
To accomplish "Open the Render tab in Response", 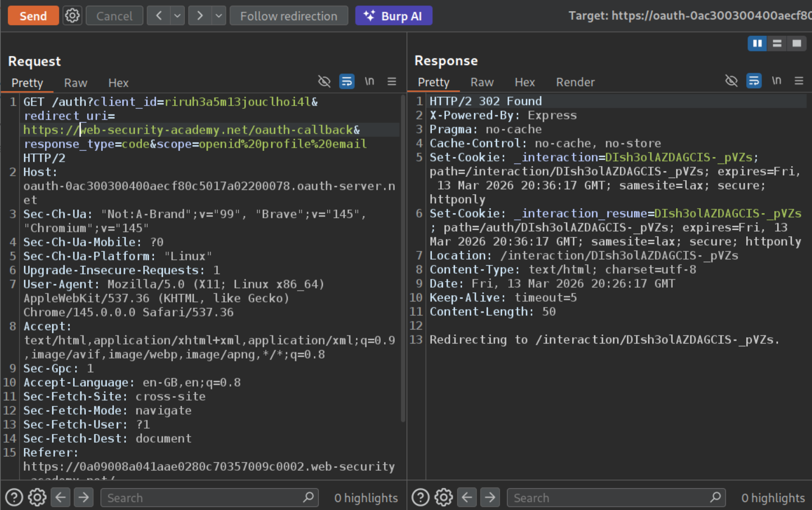I will pos(575,82).
